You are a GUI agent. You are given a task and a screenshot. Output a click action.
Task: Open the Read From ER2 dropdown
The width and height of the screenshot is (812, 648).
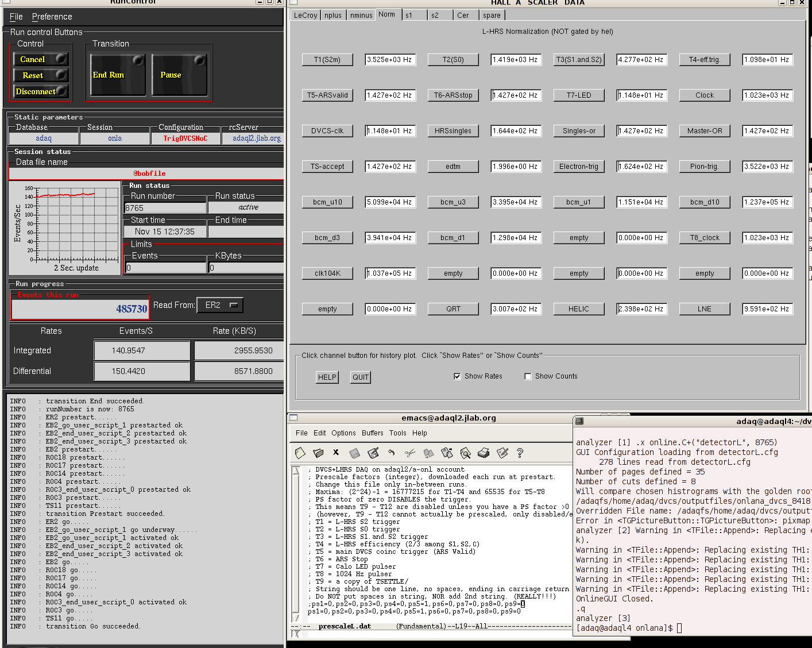pyautogui.click(x=220, y=305)
